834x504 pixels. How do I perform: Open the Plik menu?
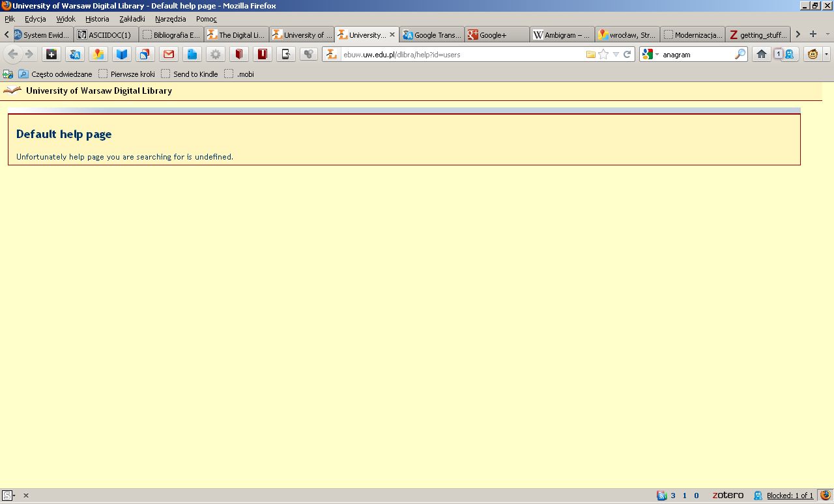[x=10, y=19]
